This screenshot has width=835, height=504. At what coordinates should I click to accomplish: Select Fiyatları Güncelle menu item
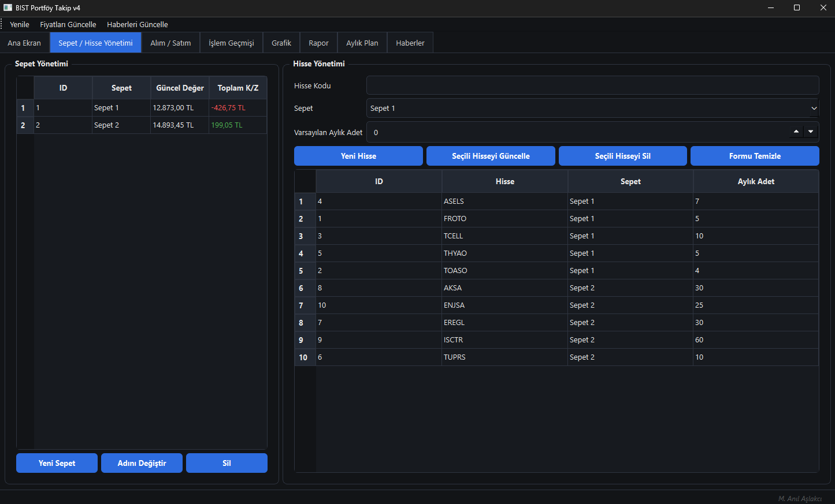[x=68, y=24]
